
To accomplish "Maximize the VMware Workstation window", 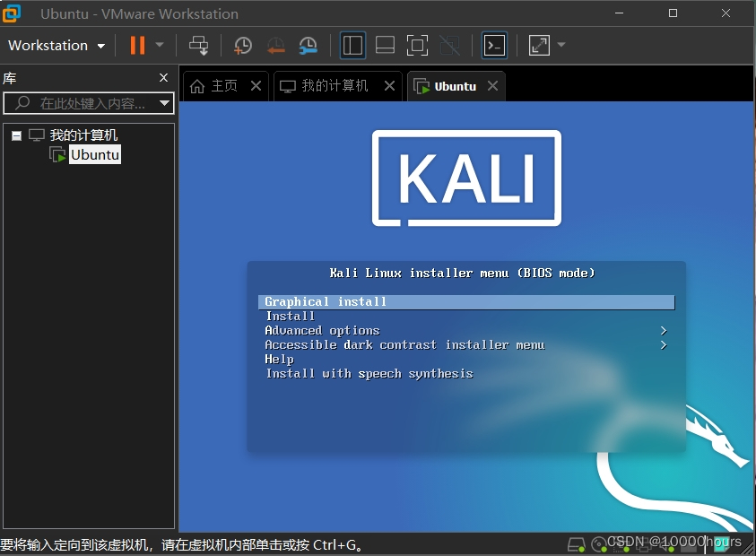I will (x=673, y=13).
